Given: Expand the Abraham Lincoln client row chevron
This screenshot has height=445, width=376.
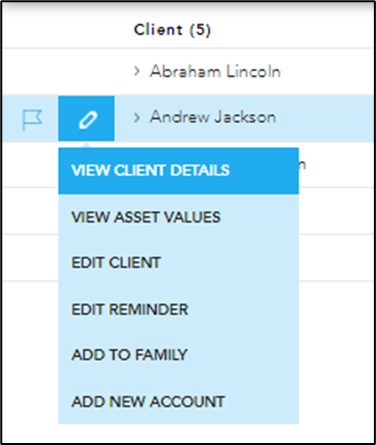Looking at the screenshot, I should click(x=137, y=71).
